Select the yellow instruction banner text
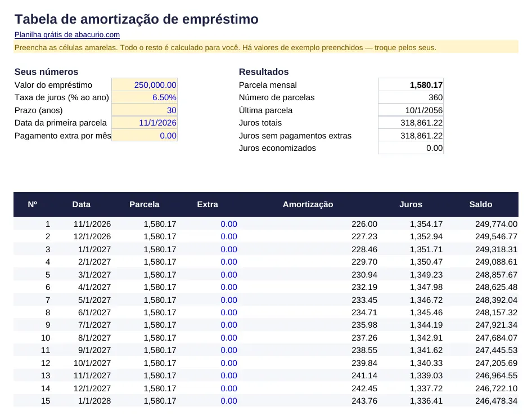This screenshot has height=420, width=532. tap(226, 47)
